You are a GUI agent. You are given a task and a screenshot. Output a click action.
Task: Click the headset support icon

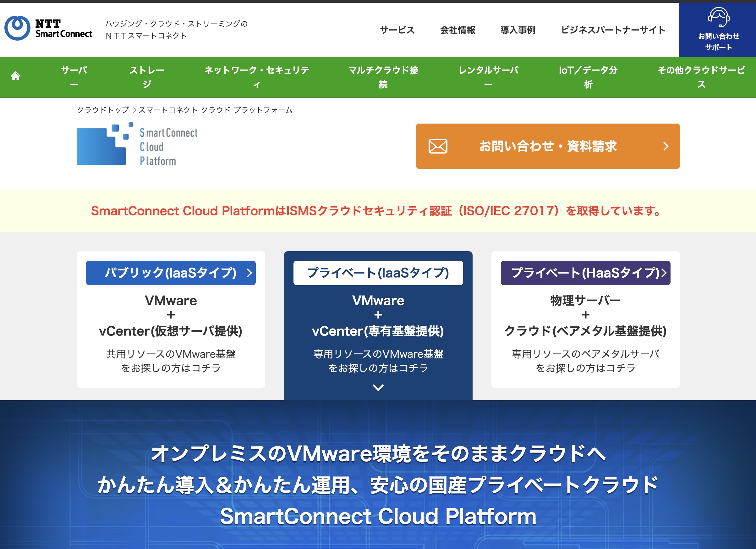tap(719, 17)
